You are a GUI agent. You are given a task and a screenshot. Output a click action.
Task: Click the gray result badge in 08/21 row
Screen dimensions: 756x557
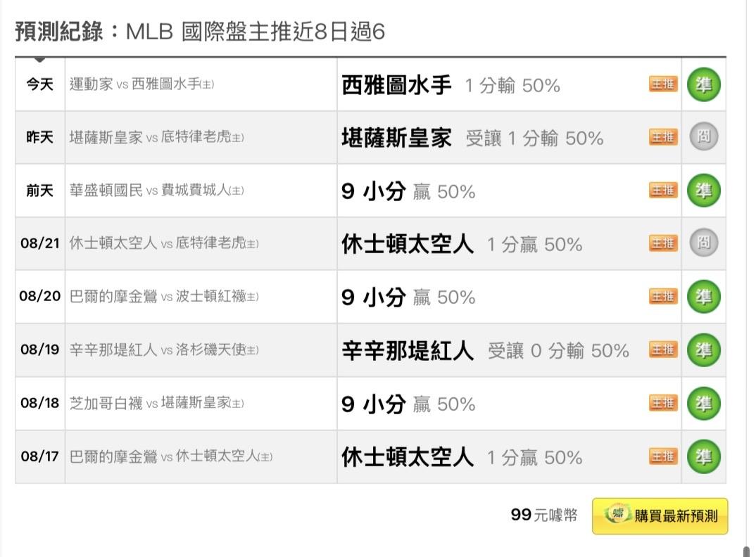703,243
